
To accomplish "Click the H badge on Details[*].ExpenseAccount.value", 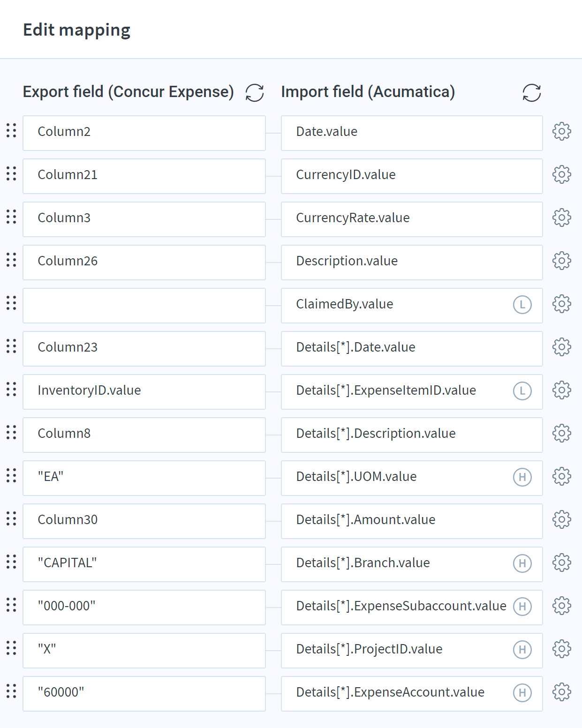I will (x=522, y=693).
